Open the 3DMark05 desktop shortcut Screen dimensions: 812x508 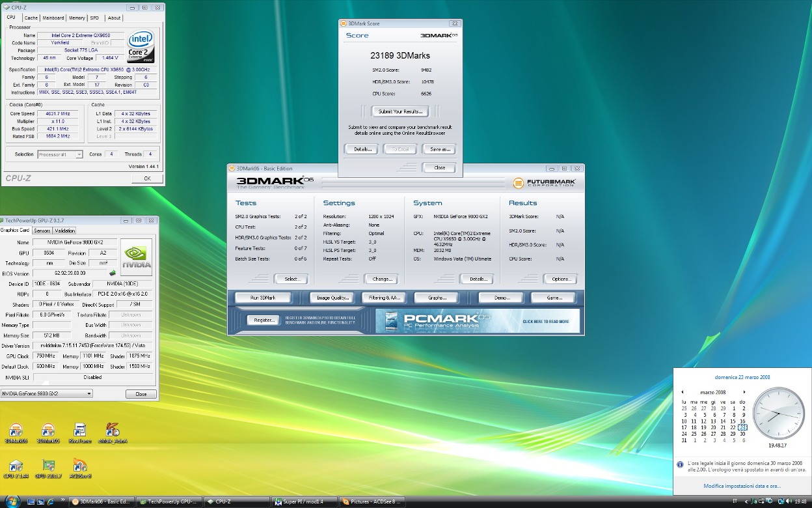(47, 433)
